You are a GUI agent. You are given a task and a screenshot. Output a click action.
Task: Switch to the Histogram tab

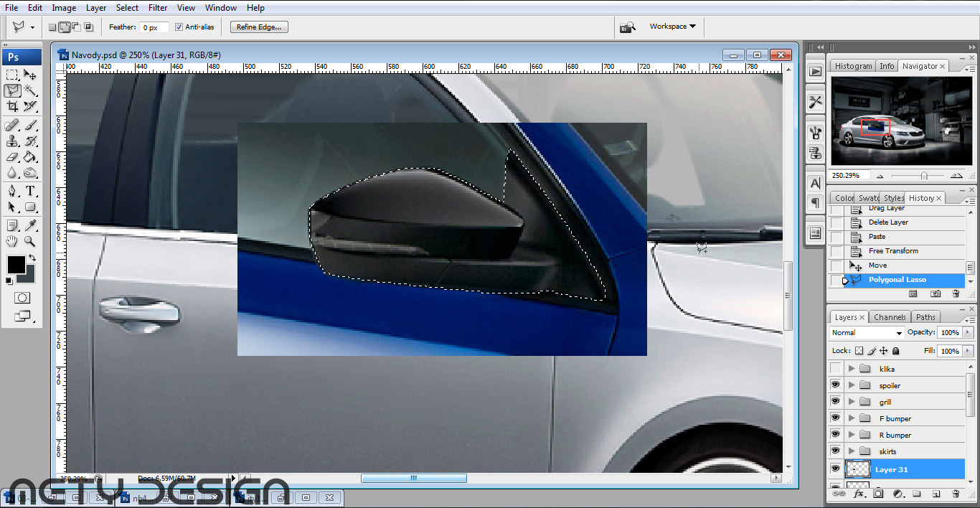click(x=853, y=66)
